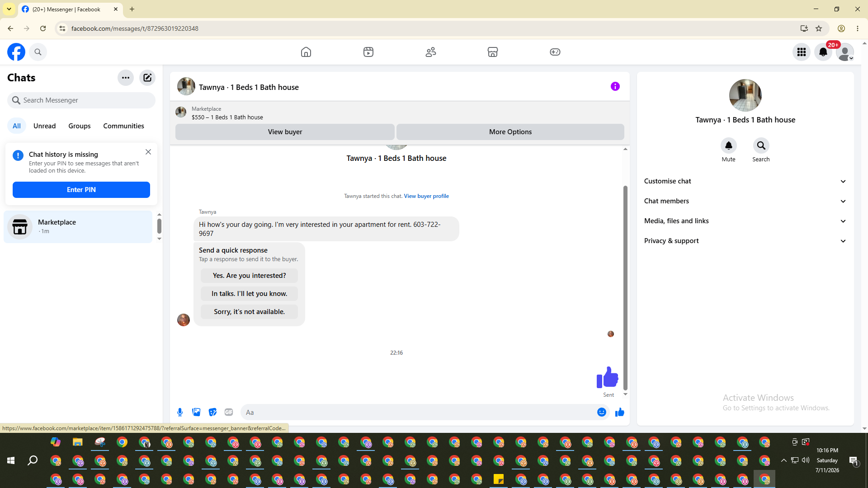
Task: Click the address bar URL
Action: (135, 28)
